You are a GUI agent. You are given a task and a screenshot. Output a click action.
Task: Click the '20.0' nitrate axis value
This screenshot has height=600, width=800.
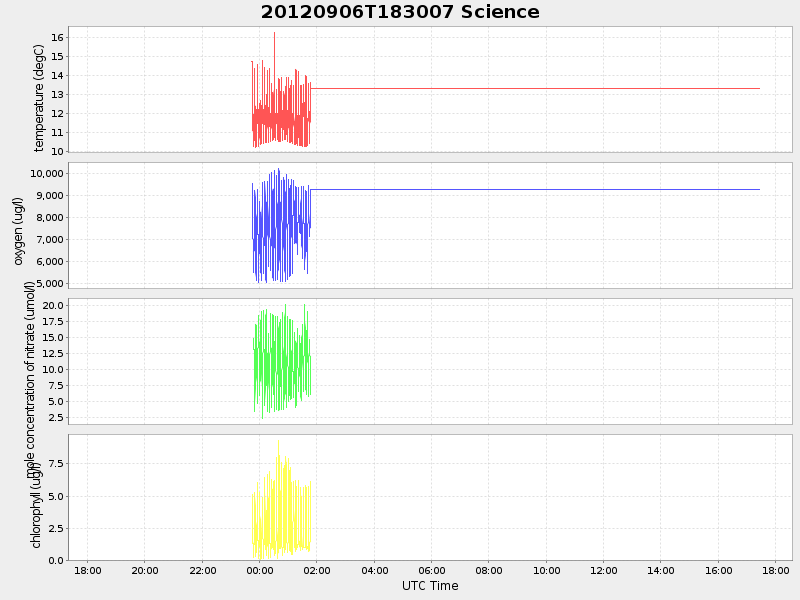click(53, 306)
